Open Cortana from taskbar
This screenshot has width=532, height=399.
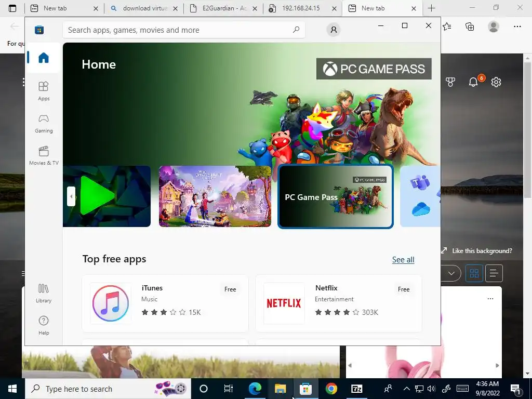pyautogui.click(x=204, y=389)
